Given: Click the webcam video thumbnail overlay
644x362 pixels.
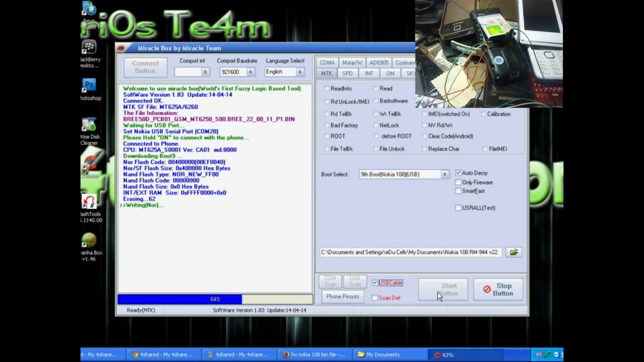Looking at the screenshot, I should click(489, 54).
